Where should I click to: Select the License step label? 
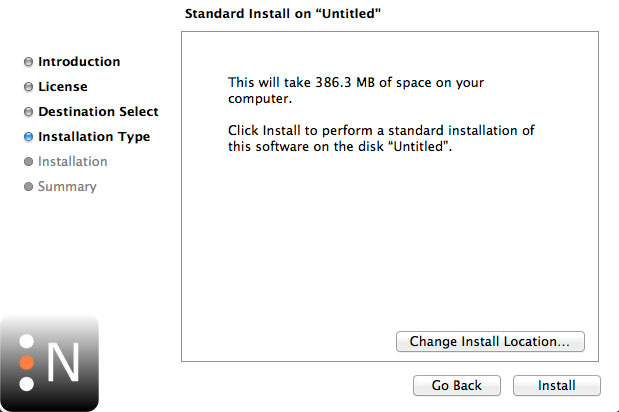click(63, 87)
